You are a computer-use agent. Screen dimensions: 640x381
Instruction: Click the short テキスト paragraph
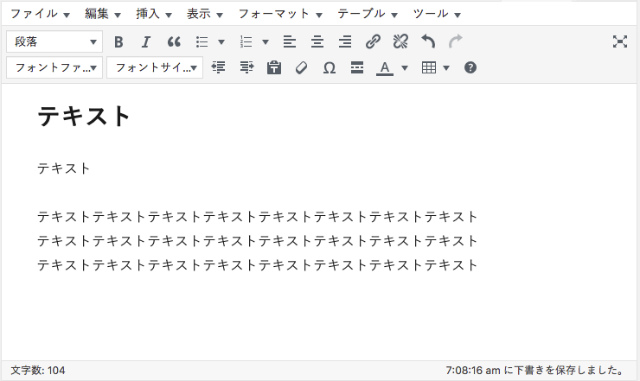point(64,168)
